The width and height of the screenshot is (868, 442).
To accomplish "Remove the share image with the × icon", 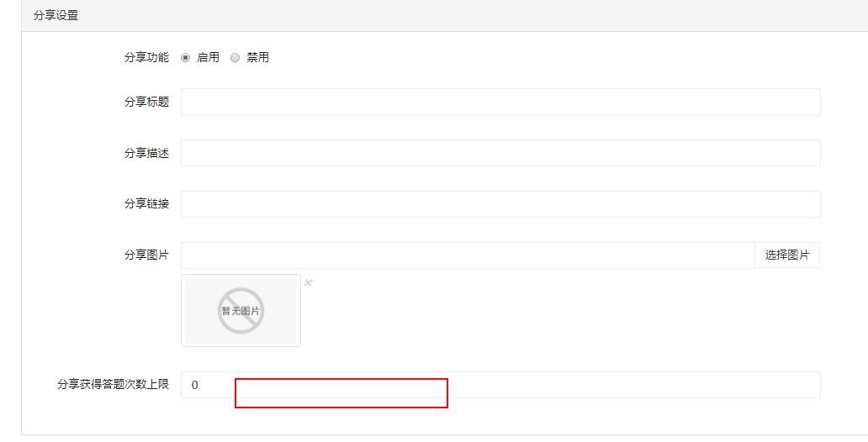I will click(309, 282).
